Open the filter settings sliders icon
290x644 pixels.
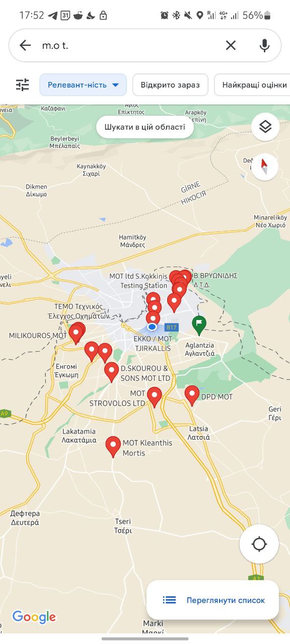22,85
